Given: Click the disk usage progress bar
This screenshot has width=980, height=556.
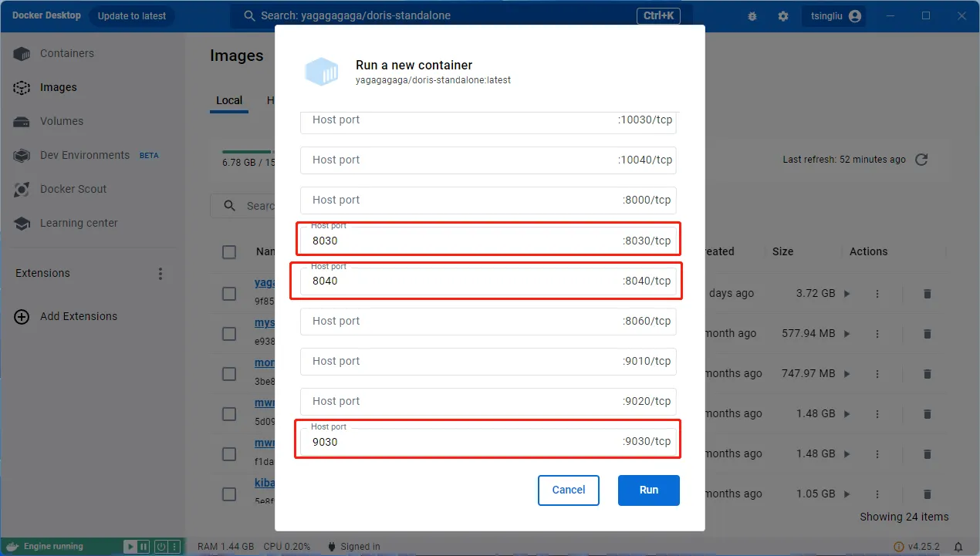Looking at the screenshot, I should (248, 152).
